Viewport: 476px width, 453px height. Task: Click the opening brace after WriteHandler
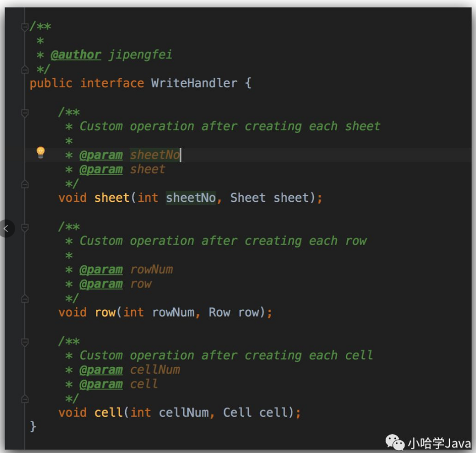[x=248, y=83]
